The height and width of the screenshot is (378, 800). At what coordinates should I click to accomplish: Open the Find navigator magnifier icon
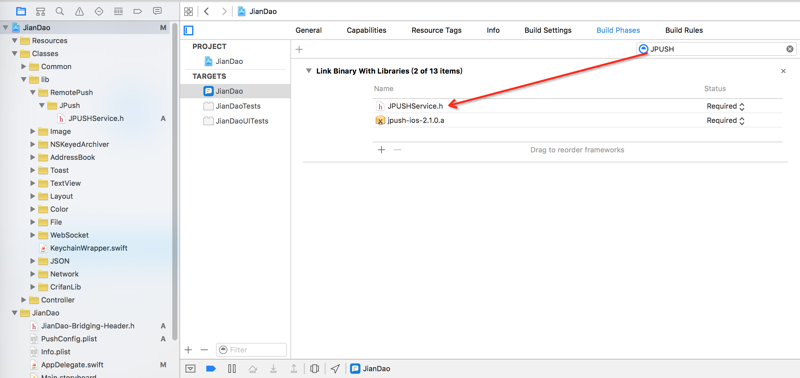(x=60, y=11)
